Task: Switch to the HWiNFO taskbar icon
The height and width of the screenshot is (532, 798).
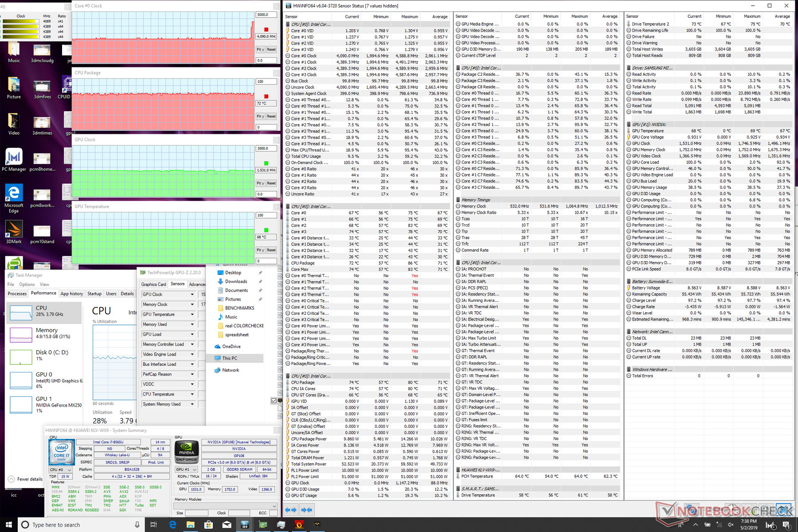Action: [245, 524]
